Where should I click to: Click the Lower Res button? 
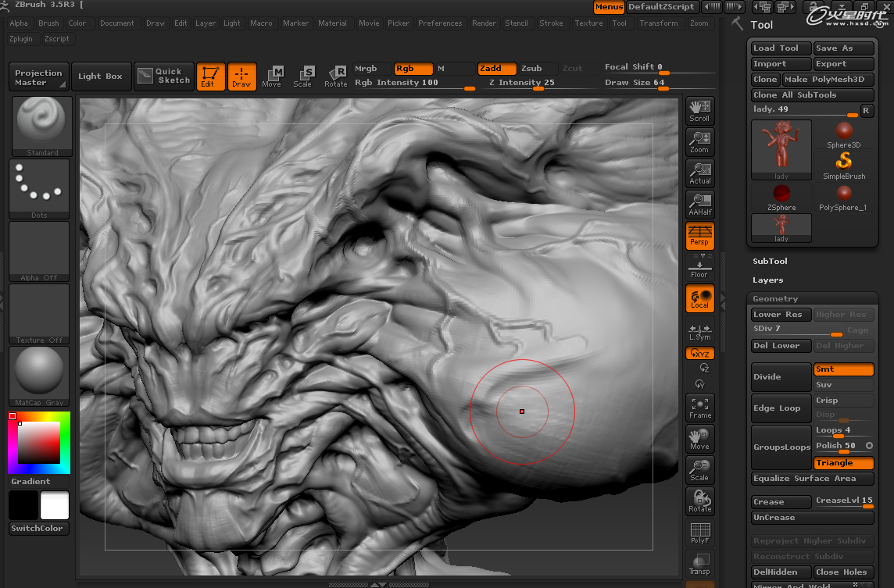click(x=781, y=314)
